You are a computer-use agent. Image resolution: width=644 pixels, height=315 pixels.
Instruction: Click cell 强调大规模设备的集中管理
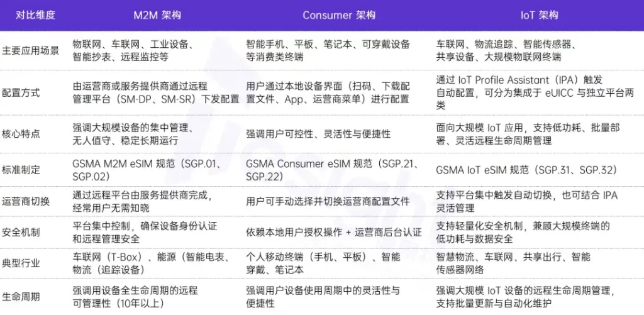click(133, 135)
